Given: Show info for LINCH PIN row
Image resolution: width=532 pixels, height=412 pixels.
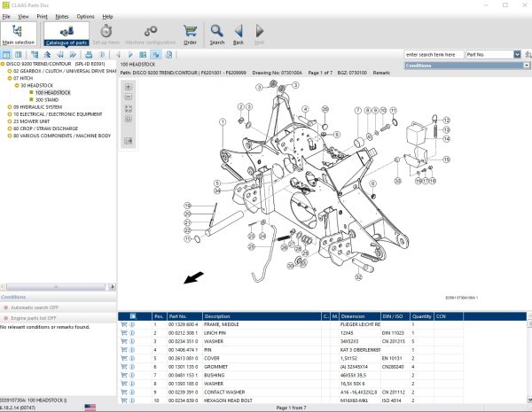Looking at the screenshot, I should (x=132, y=333).
